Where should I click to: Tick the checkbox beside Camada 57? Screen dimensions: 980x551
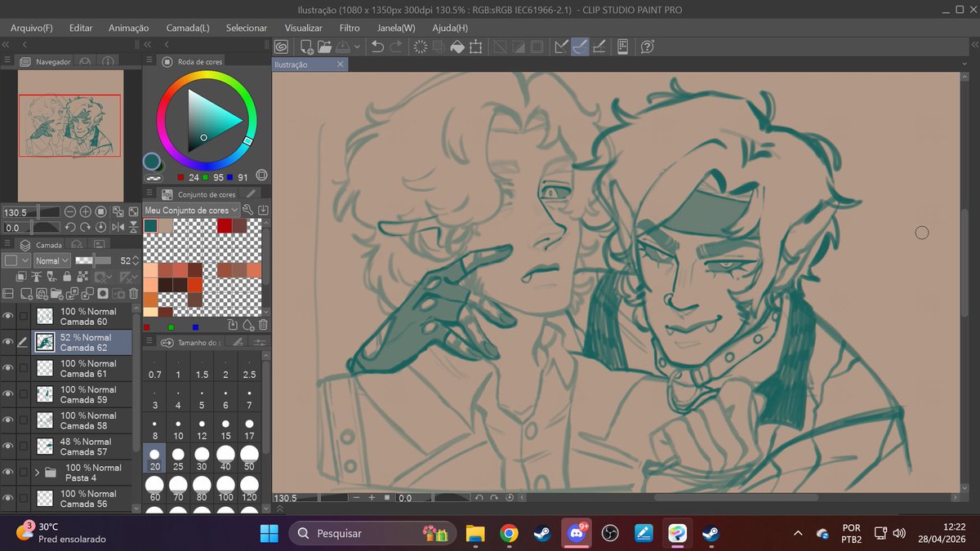pyautogui.click(x=24, y=447)
